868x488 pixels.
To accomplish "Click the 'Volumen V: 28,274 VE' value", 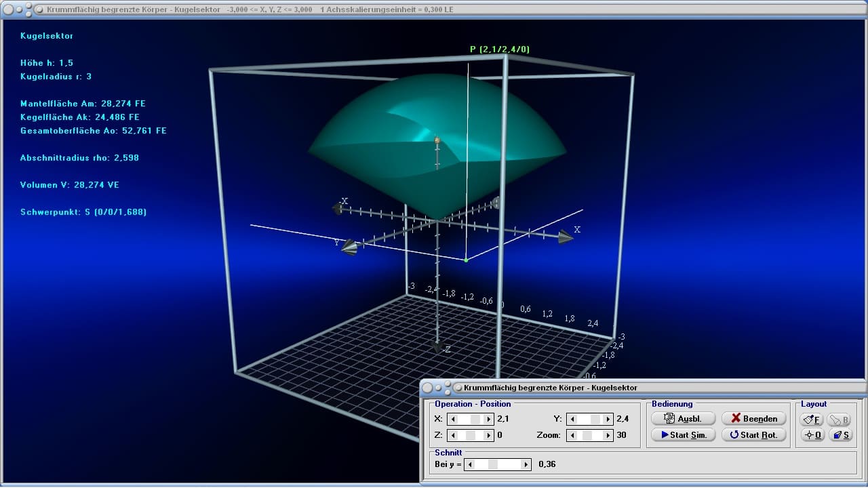I will tap(70, 185).
